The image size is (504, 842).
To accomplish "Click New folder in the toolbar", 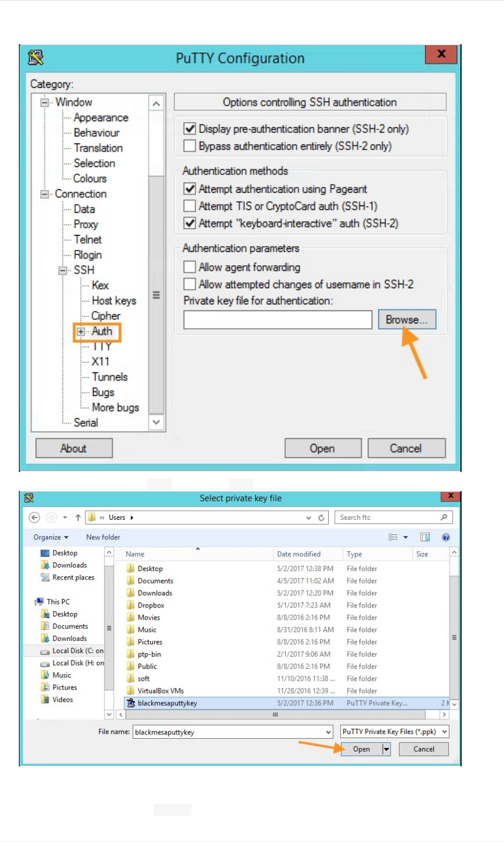I will click(x=103, y=537).
